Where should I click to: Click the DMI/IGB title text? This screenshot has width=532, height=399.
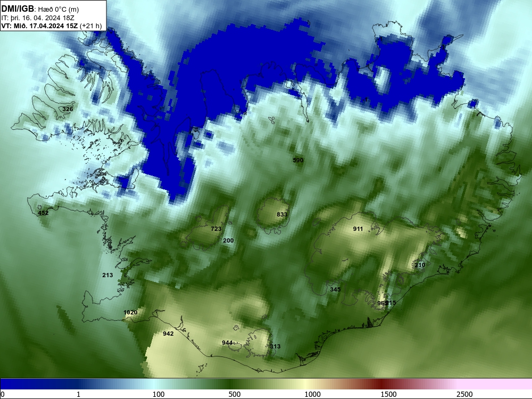coord(18,9)
